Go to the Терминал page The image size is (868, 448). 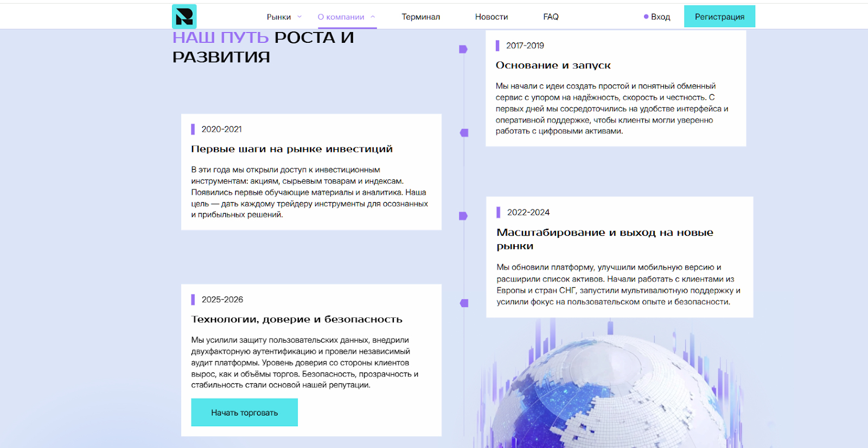coord(420,17)
